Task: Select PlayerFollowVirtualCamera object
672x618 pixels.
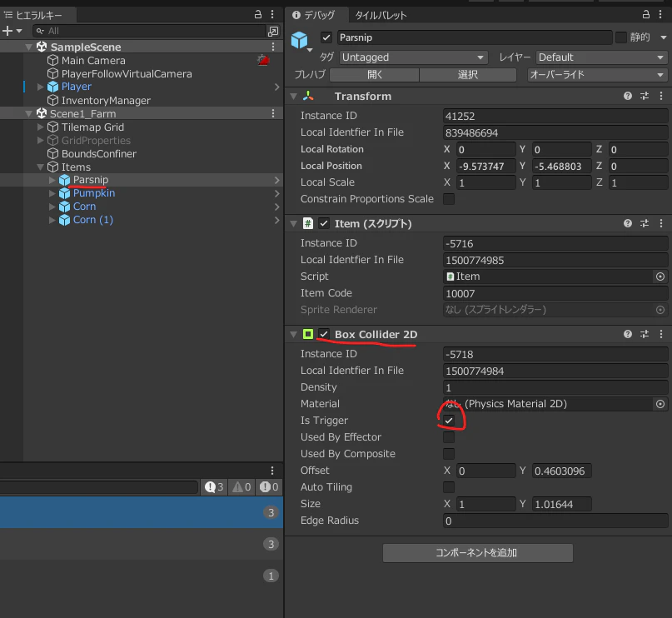Action: 127,74
